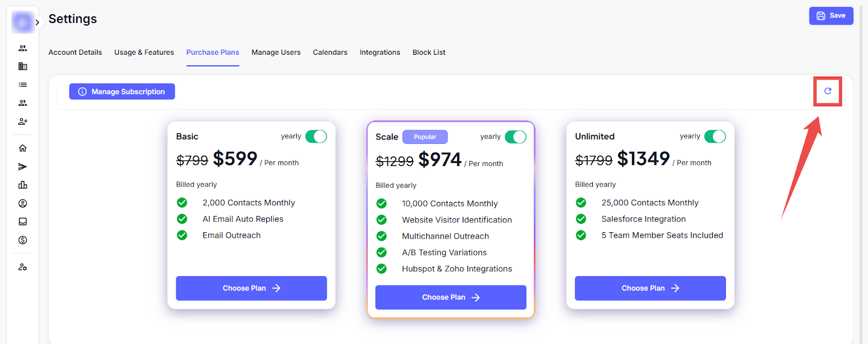
Task: Click the add person icon in sidebar
Action: 23,122
